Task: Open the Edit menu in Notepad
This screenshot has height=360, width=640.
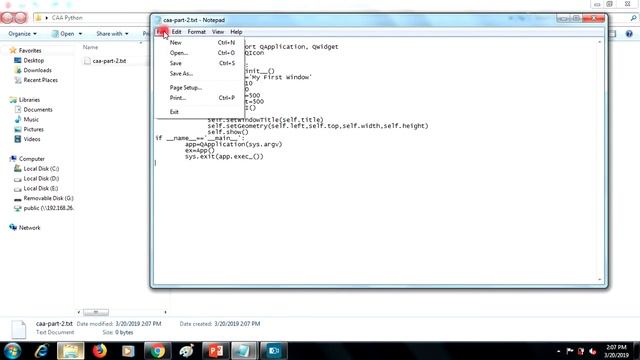Action: click(x=176, y=32)
